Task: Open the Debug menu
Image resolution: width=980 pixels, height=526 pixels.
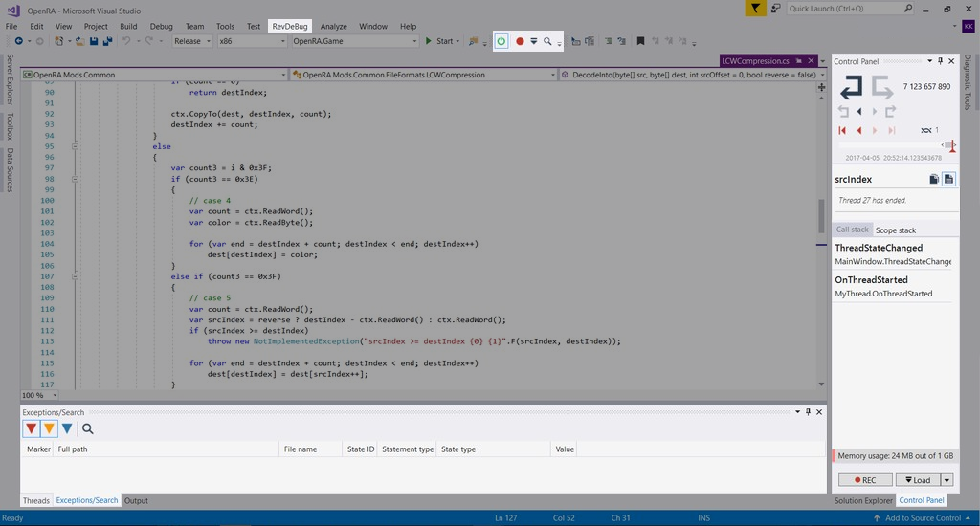Action: coord(161,26)
